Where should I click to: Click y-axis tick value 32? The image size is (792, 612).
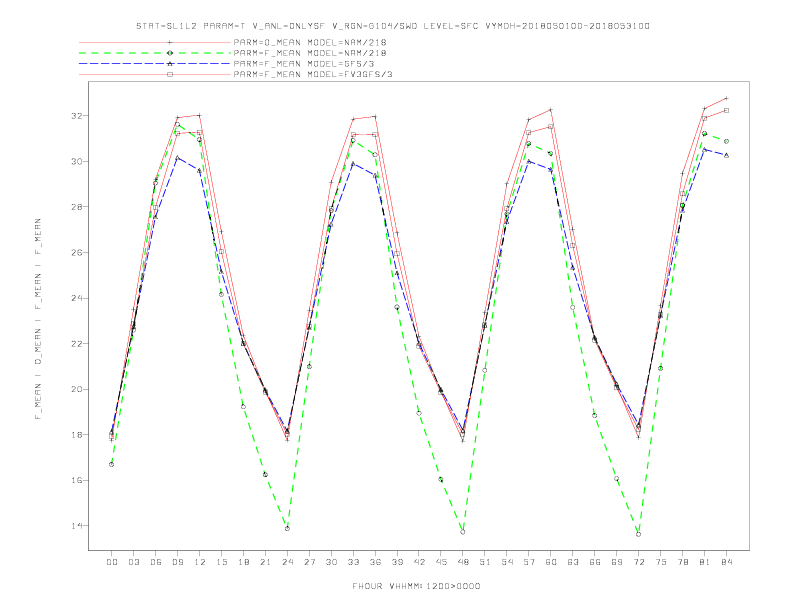76,116
